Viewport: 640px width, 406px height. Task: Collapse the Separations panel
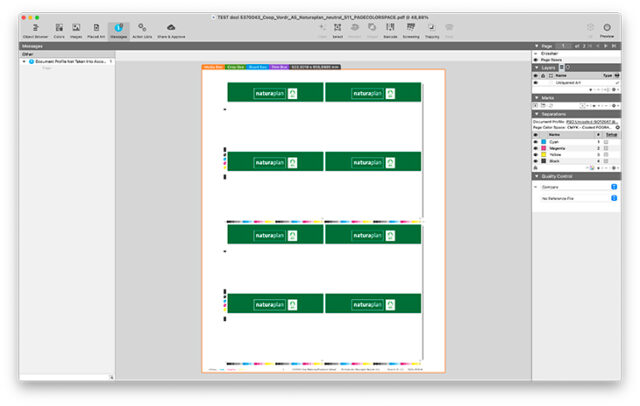point(535,113)
